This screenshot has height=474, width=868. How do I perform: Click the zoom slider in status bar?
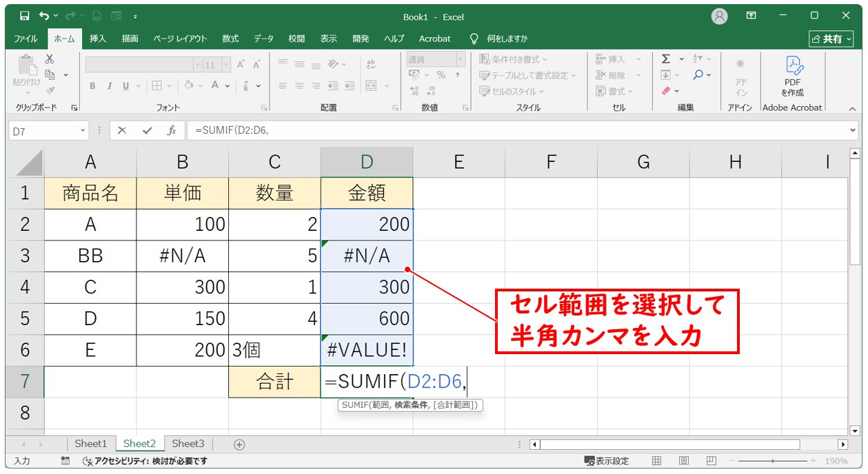tap(772, 461)
